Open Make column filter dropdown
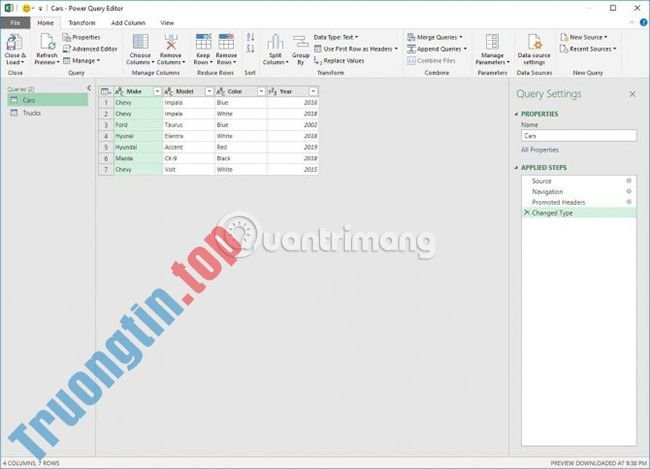The height and width of the screenshot is (469, 650). [x=157, y=92]
